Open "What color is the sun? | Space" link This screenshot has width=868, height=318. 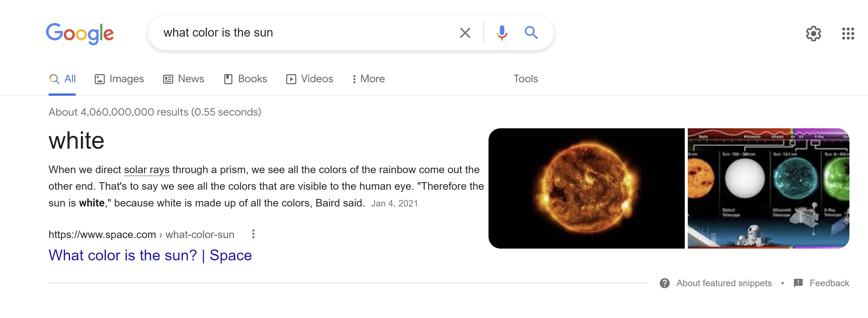[x=150, y=255]
